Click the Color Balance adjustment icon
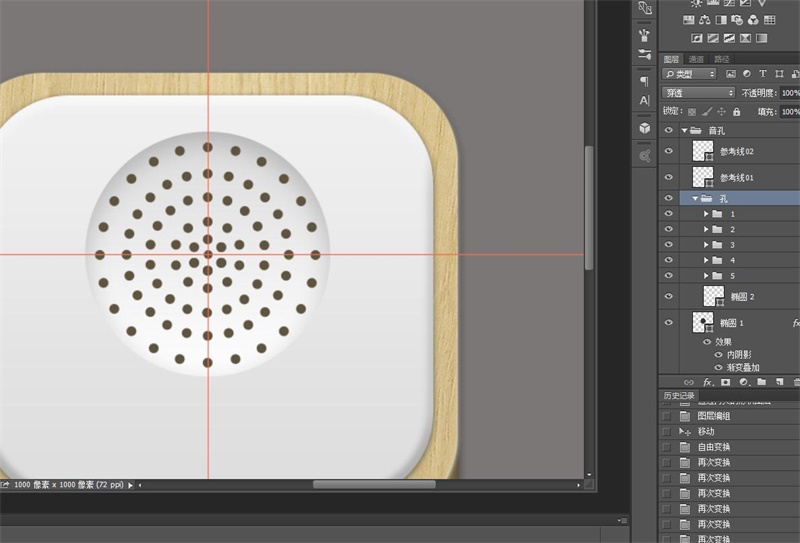Image resolution: width=800 pixels, height=543 pixels. click(x=706, y=20)
